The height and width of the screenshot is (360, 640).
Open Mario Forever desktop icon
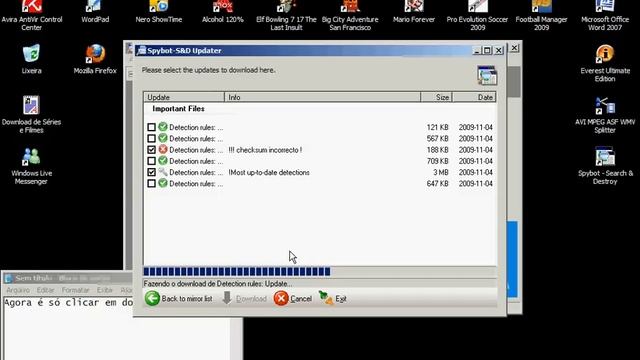point(414,12)
